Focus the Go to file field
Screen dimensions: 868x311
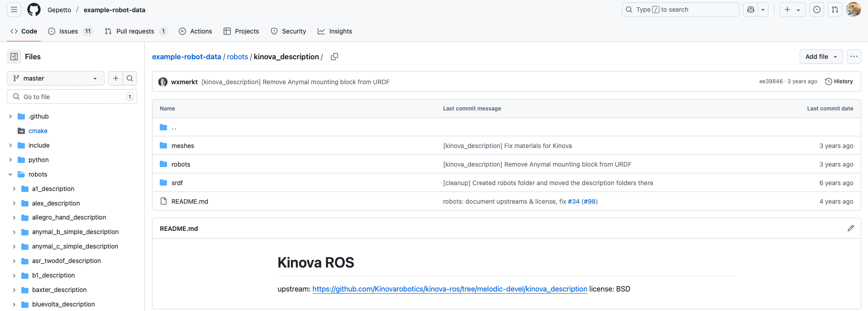point(72,96)
